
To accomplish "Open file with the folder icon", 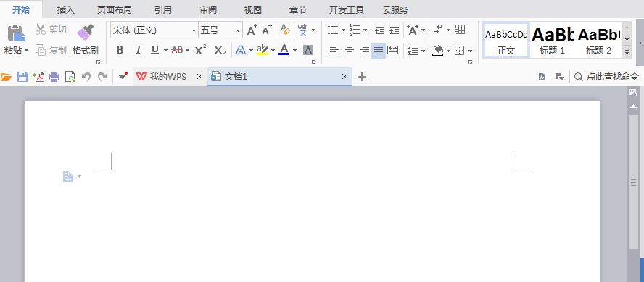I will (x=6, y=77).
